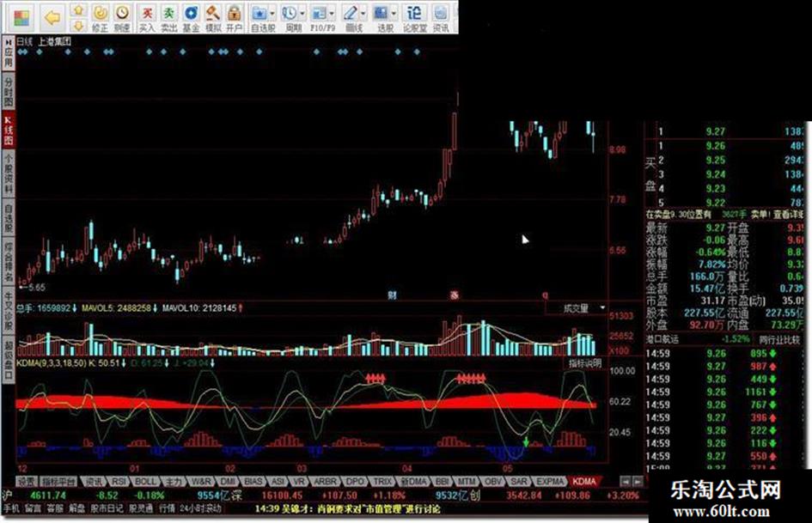
Task: Click the four-color home logo icon
Action: 21,18
